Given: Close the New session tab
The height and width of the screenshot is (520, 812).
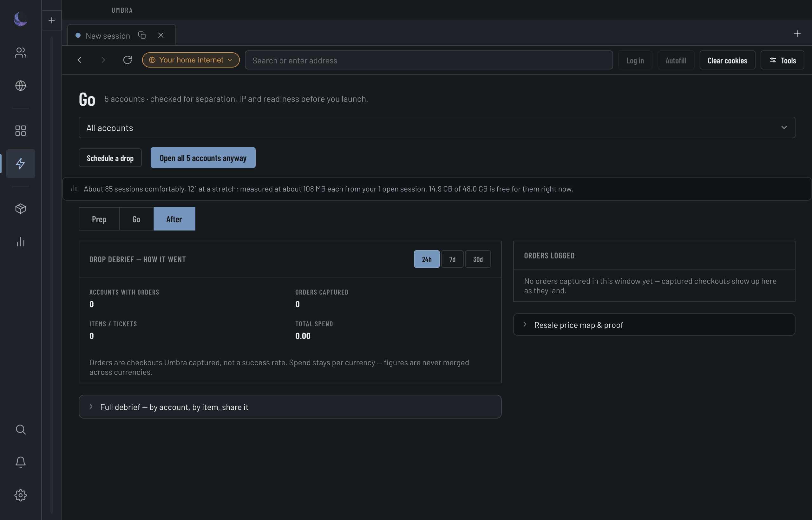Looking at the screenshot, I should (161, 35).
